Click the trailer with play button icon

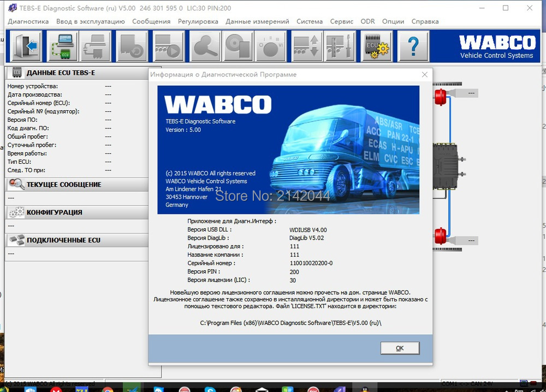point(167,46)
